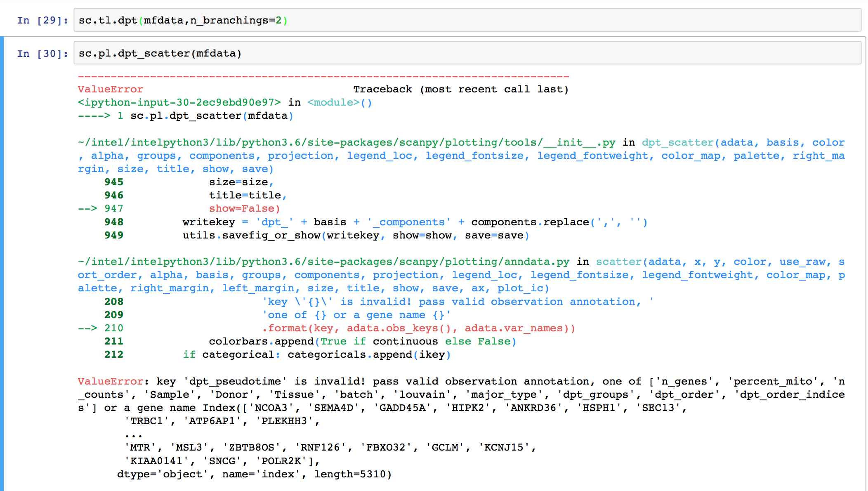Select the ValueError label at traceback top

coord(110,89)
